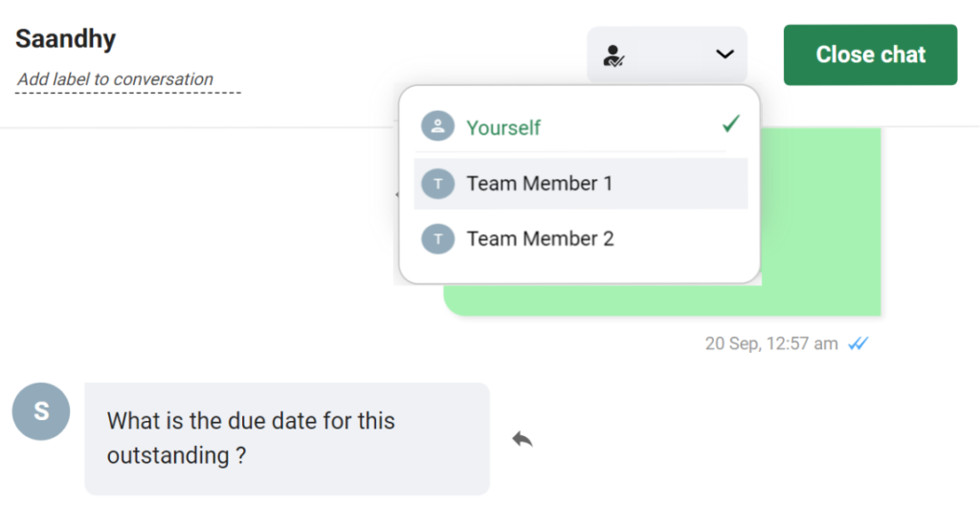Click the agent assignment person icon
This screenshot has width=980, height=507.
pos(613,56)
